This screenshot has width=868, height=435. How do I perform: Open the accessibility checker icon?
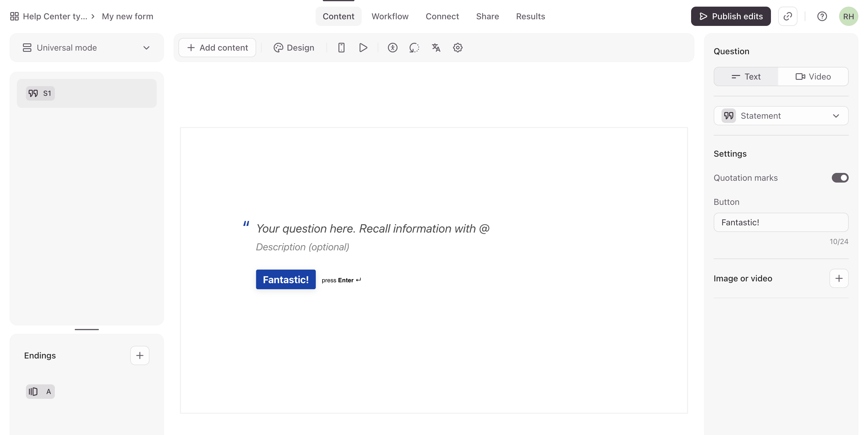click(x=392, y=48)
